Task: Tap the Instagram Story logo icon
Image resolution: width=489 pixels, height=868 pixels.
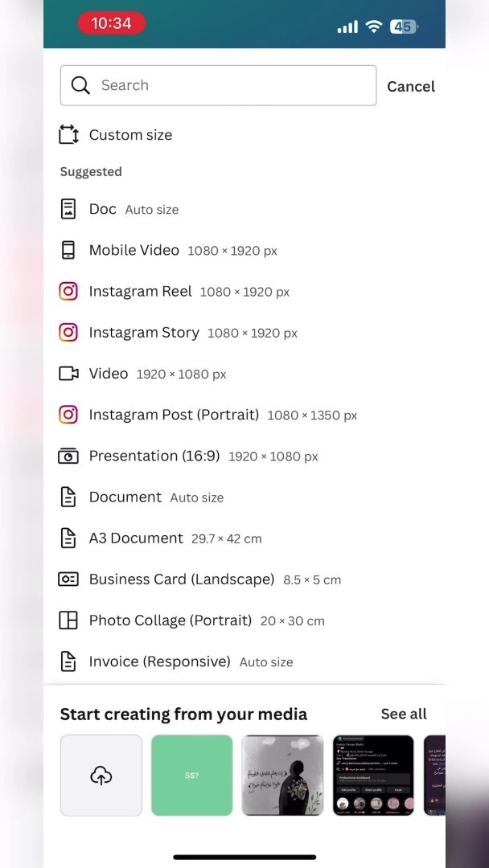Action: click(69, 332)
